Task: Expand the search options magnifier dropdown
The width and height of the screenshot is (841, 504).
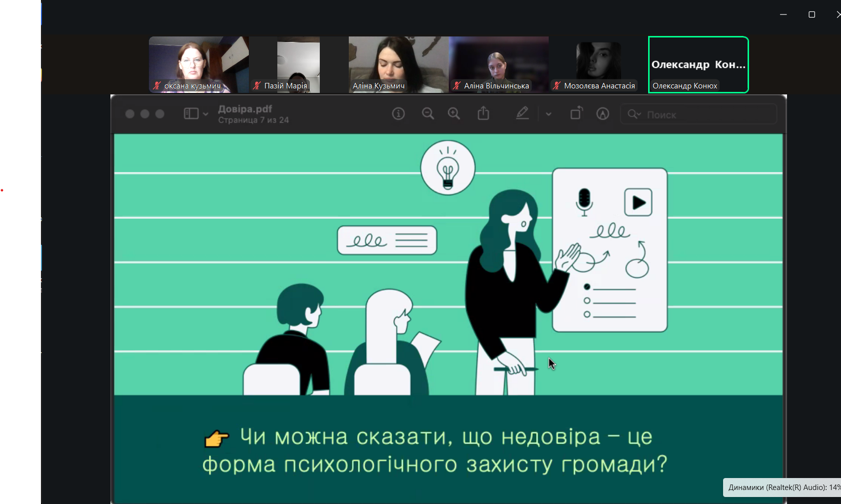Action: point(634,114)
